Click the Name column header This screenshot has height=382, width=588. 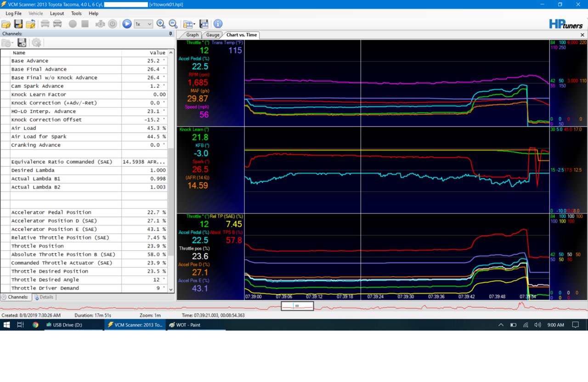[x=66, y=53]
